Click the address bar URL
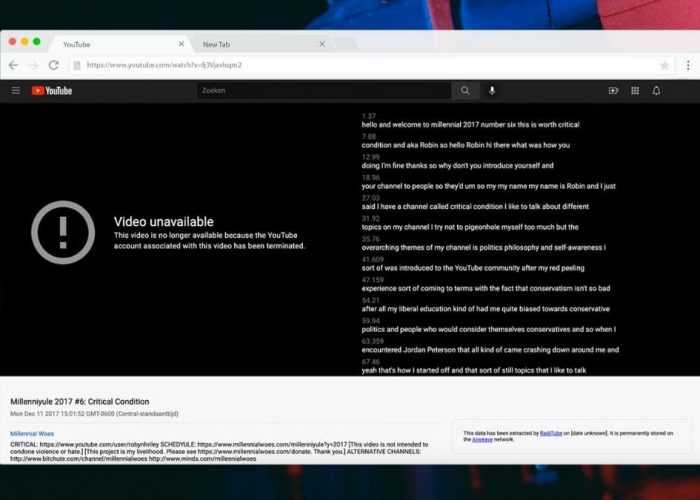The width and height of the screenshot is (700, 500). (x=164, y=65)
